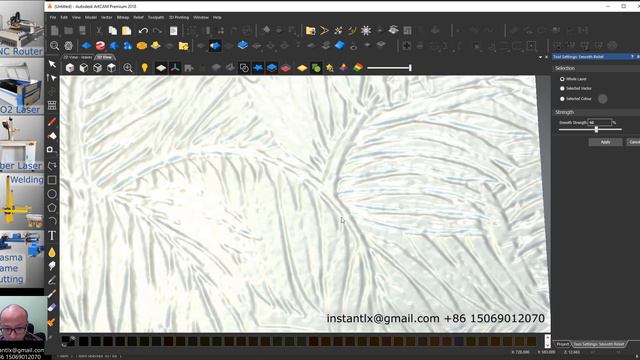640x360 pixels.
Task: Open the Edit menu
Action: [64, 18]
